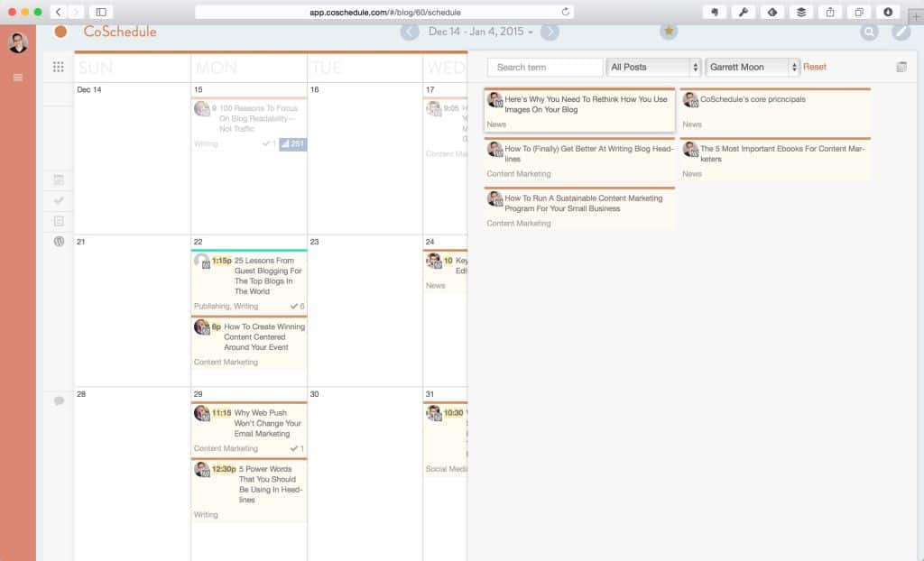
Task: Open the All Posts filter dropdown
Action: coord(652,67)
